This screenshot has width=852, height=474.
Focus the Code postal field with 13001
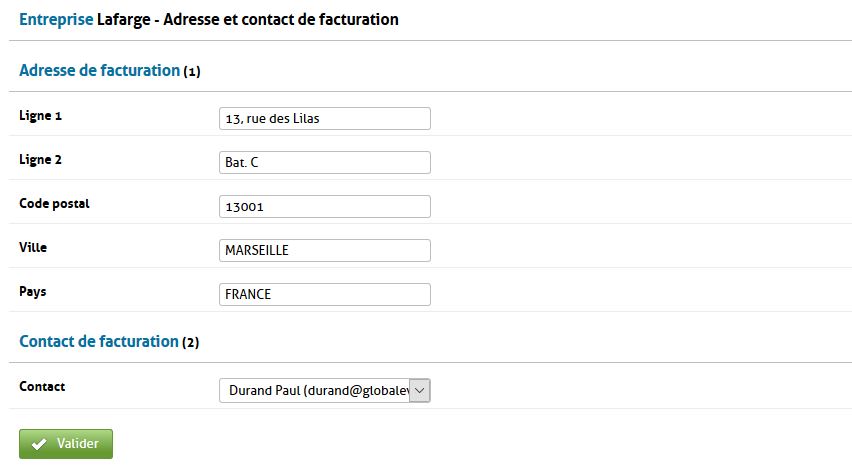pos(324,206)
